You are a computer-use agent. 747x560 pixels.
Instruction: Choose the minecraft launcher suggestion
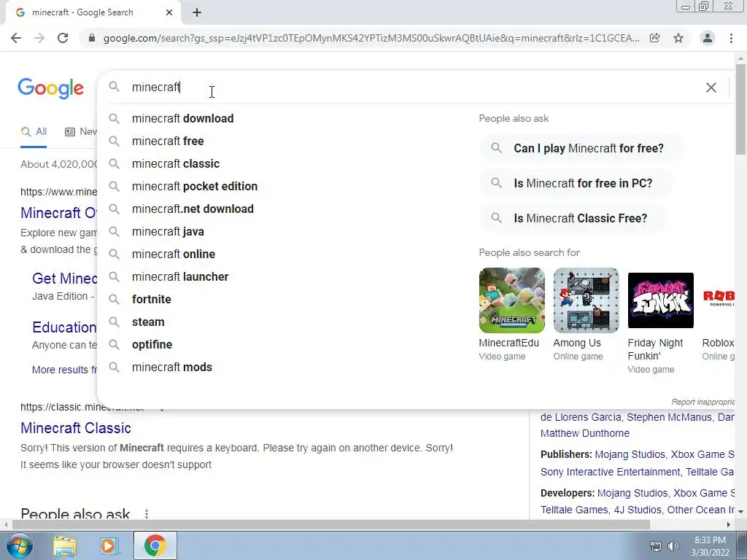(180, 276)
